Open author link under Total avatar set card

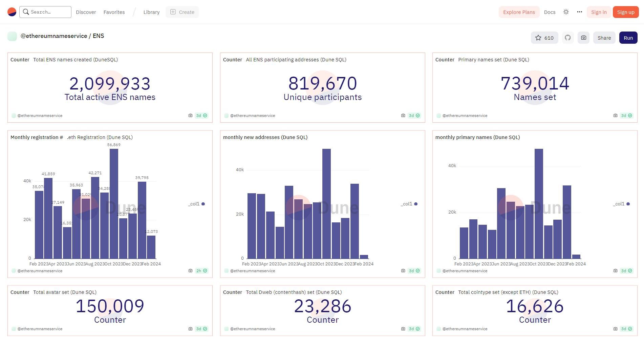[x=40, y=329]
